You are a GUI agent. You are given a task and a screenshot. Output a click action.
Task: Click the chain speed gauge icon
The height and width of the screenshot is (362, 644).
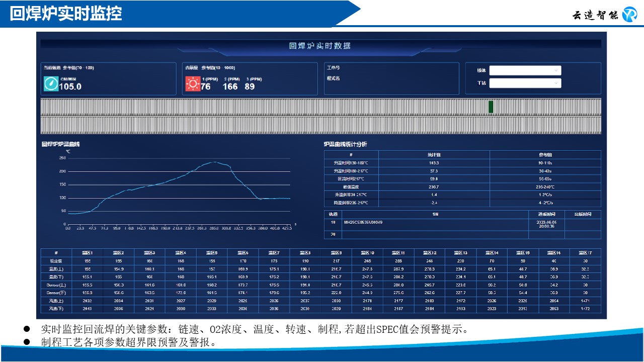51,83
